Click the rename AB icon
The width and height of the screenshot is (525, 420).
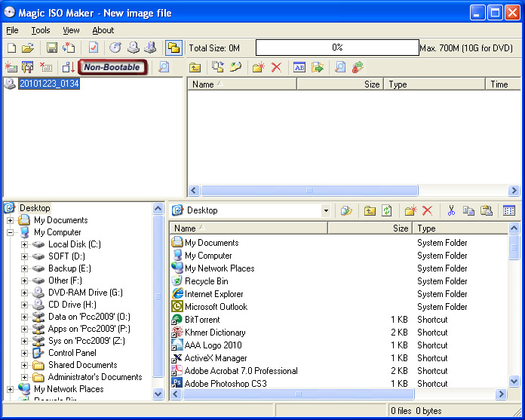point(299,67)
